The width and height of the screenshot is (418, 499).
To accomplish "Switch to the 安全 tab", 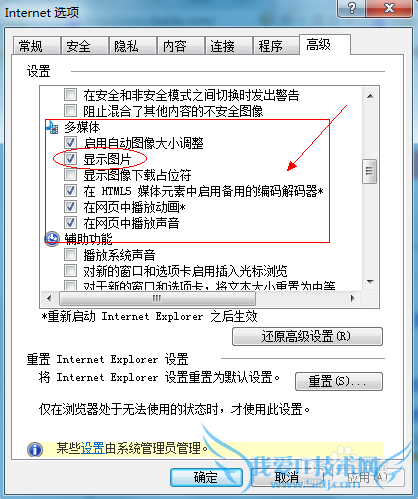I will 85,46.
